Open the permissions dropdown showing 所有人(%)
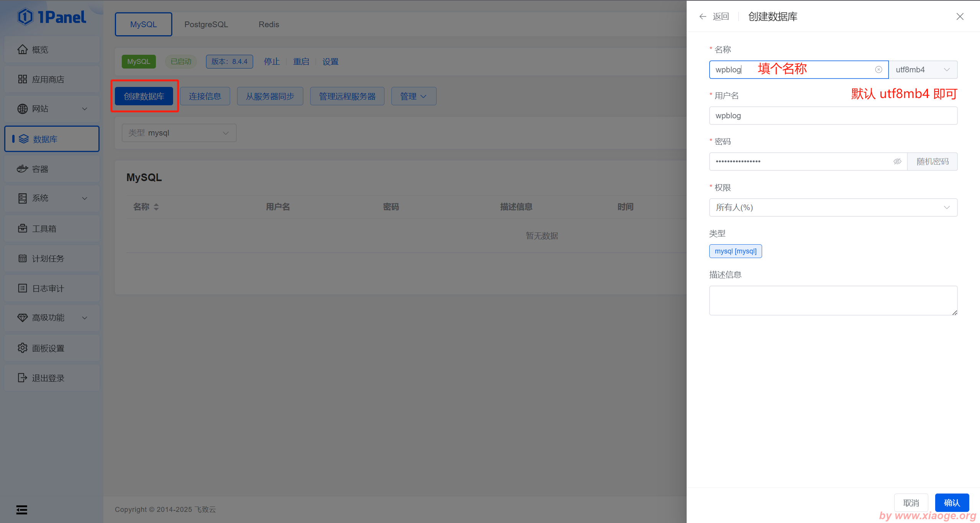This screenshot has width=980, height=523. click(833, 208)
